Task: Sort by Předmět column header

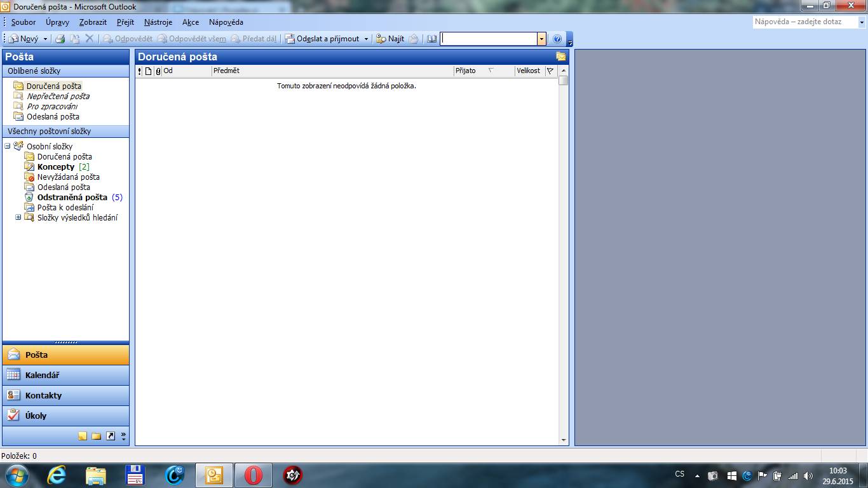Action: pyautogui.click(x=332, y=71)
